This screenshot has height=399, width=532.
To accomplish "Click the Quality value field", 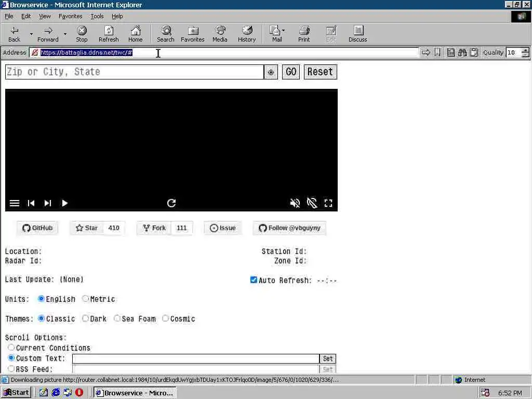I will point(513,52).
